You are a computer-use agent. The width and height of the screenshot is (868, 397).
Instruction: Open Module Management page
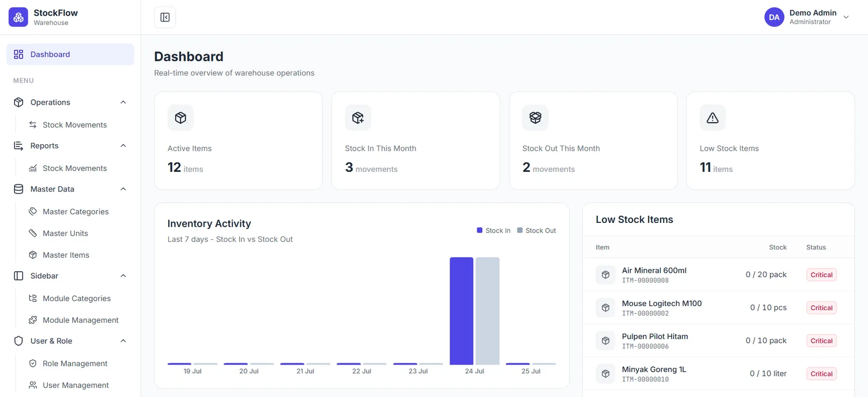tap(80, 320)
